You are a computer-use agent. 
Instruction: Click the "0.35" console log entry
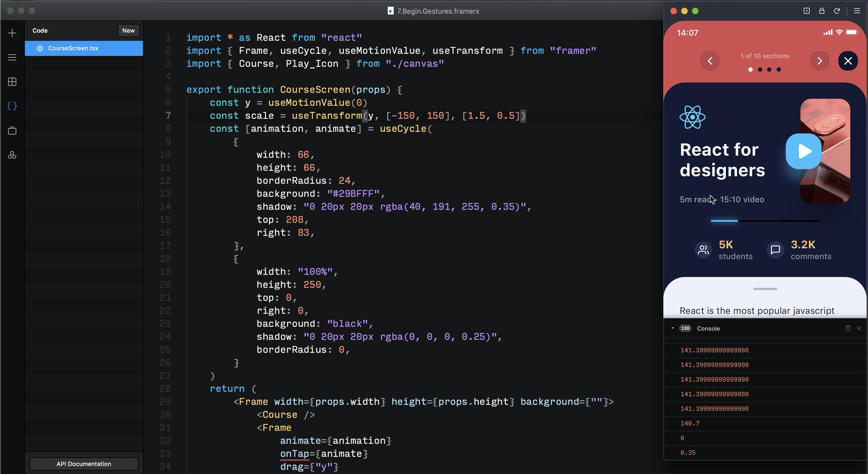(688, 453)
